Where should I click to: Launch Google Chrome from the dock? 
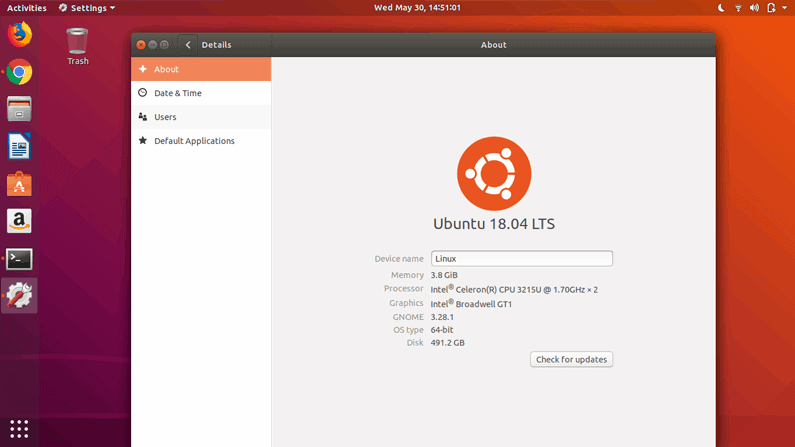[19, 72]
